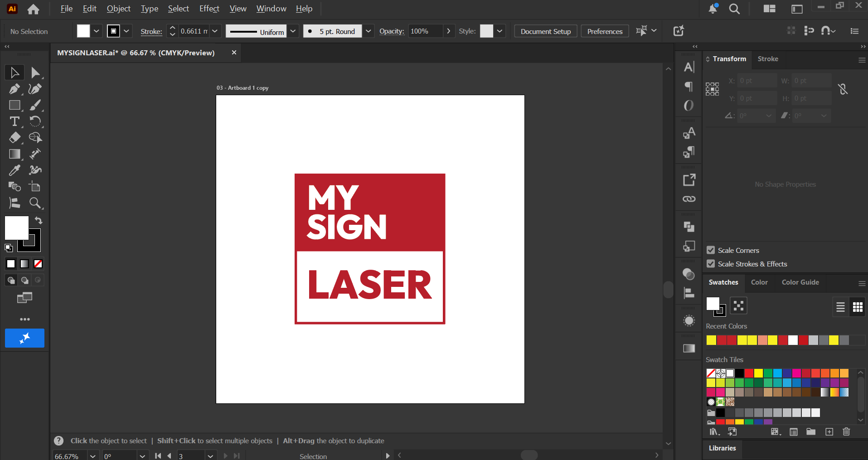
Task: Open the File menu
Action: (x=67, y=9)
